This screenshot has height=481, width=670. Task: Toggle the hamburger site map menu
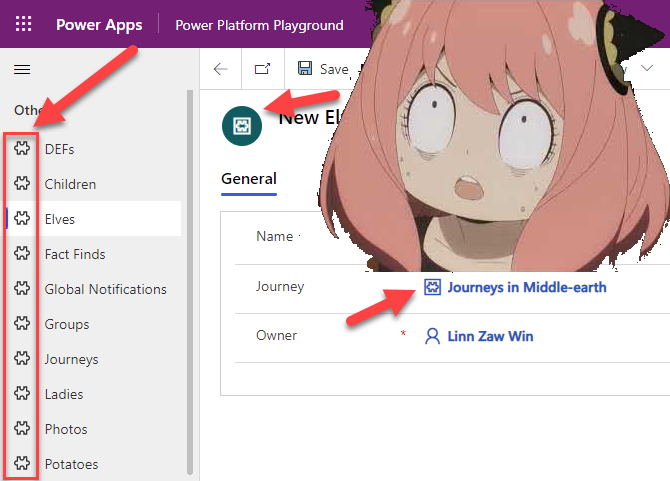[22, 69]
